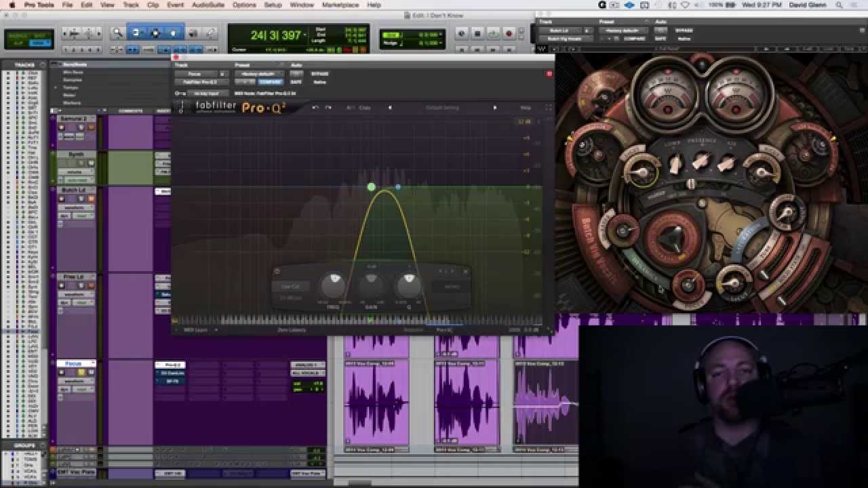
Task: Click red target button on Pro-Q 2 window
Action: coord(549,74)
